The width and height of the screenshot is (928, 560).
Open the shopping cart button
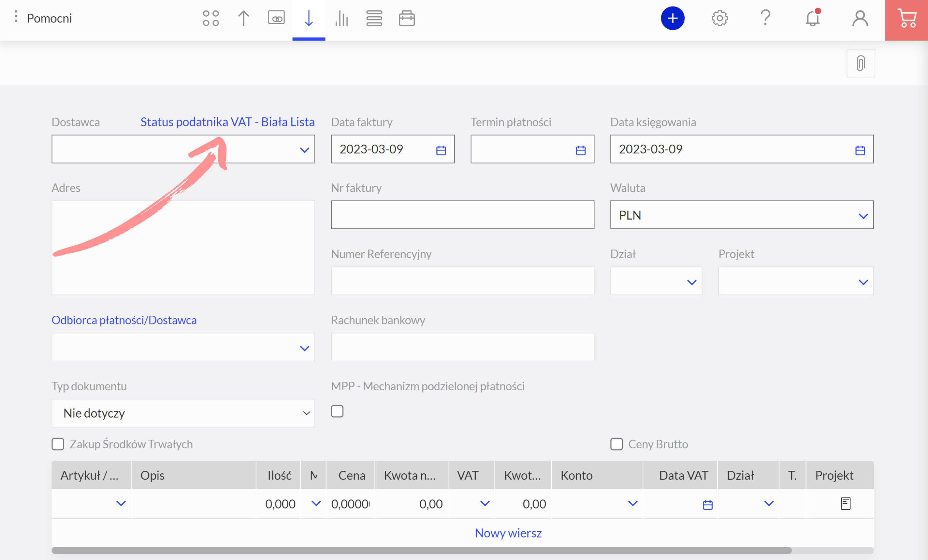(x=907, y=20)
